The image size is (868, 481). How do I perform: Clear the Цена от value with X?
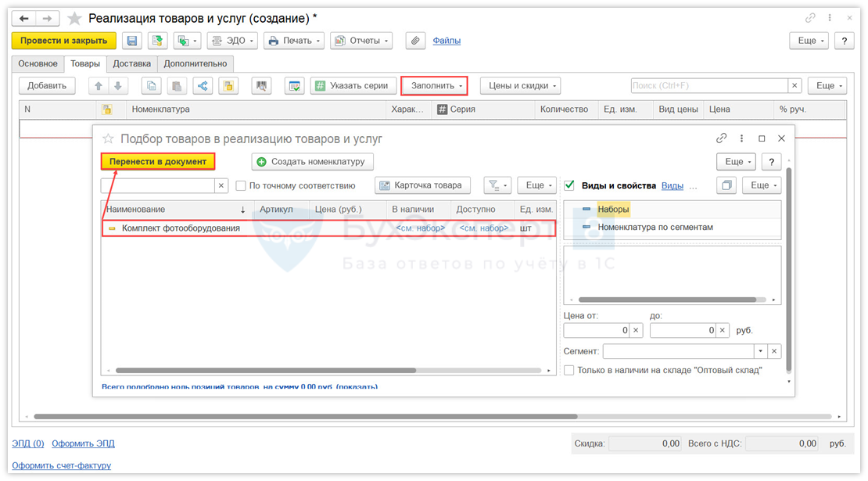pyautogui.click(x=636, y=331)
